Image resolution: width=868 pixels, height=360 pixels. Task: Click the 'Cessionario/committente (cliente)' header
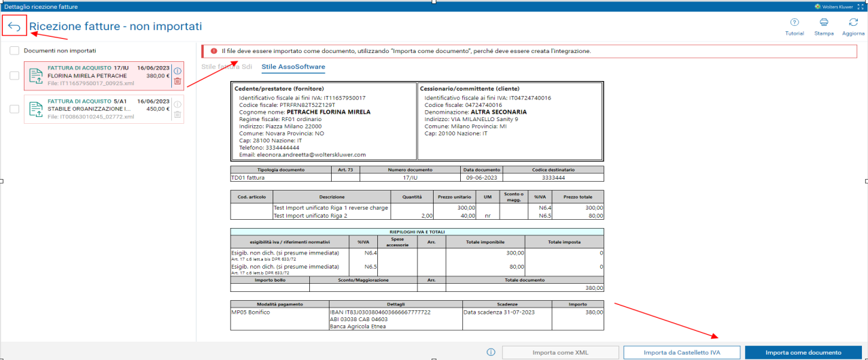(469, 88)
